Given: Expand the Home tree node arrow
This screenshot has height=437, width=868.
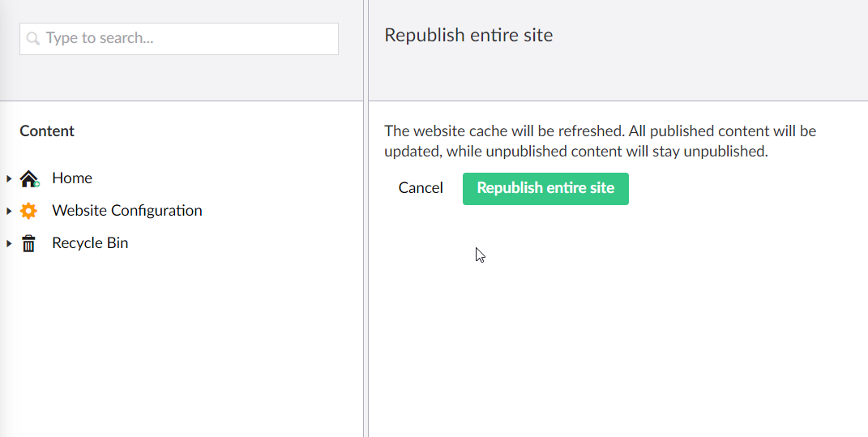Looking at the screenshot, I should pyautogui.click(x=9, y=178).
